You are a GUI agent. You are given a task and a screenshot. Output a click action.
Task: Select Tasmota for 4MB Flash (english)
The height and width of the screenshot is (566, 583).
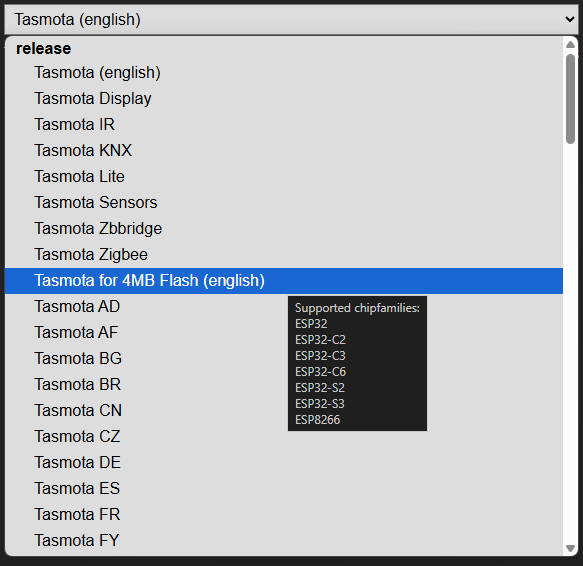pyautogui.click(x=284, y=281)
